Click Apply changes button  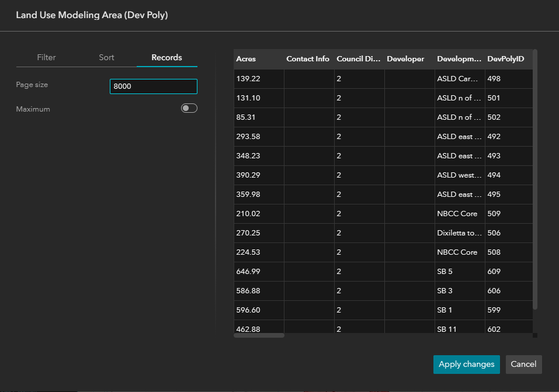coord(466,364)
